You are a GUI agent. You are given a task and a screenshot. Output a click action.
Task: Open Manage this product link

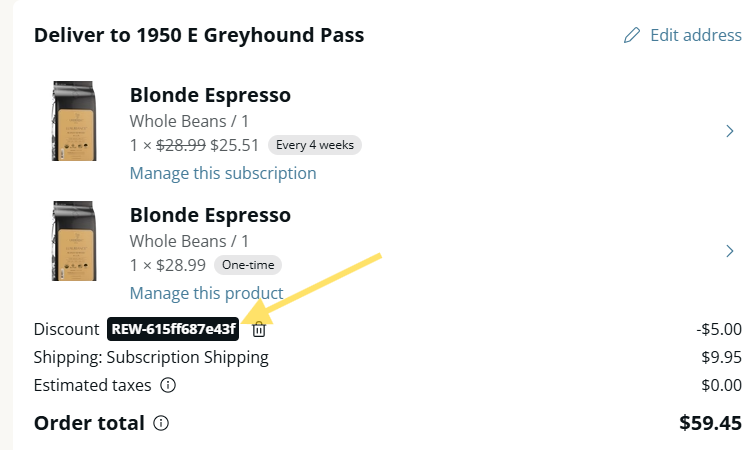pos(206,293)
